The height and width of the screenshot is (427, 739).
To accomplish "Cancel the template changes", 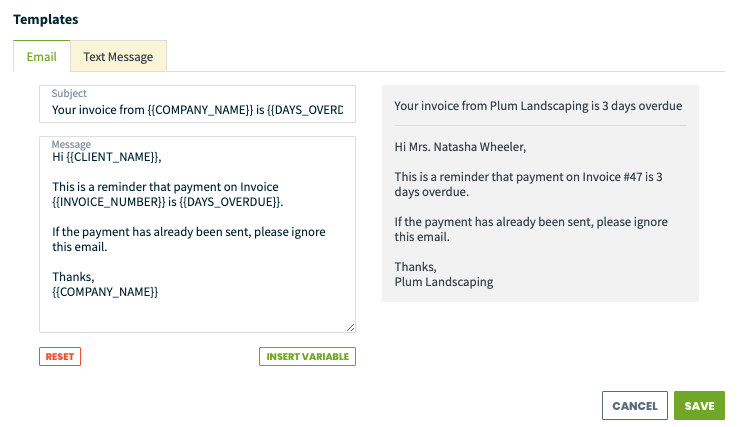I will [x=634, y=405].
